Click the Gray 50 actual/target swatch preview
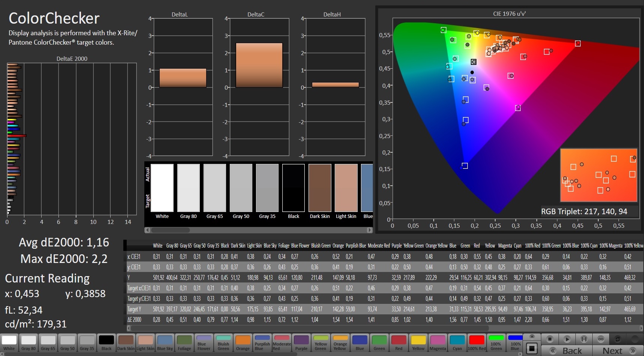Viewport: 644px width, 356px height. tap(241, 188)
